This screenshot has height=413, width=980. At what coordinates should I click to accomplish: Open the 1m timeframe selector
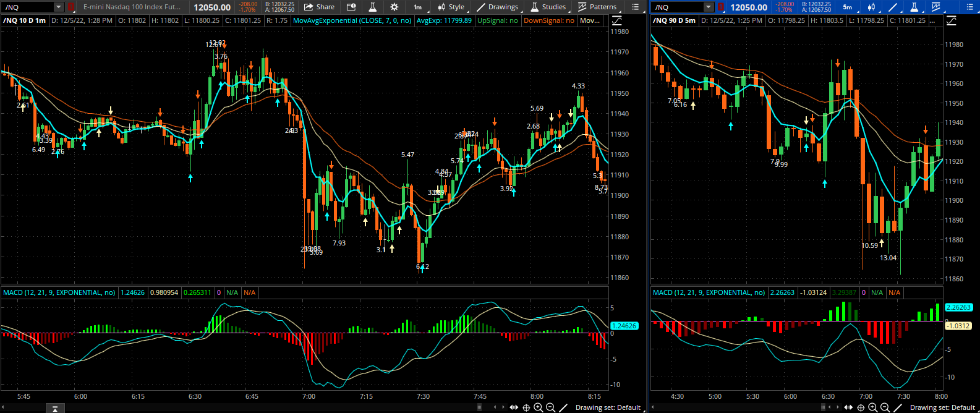tap(418, 7)
